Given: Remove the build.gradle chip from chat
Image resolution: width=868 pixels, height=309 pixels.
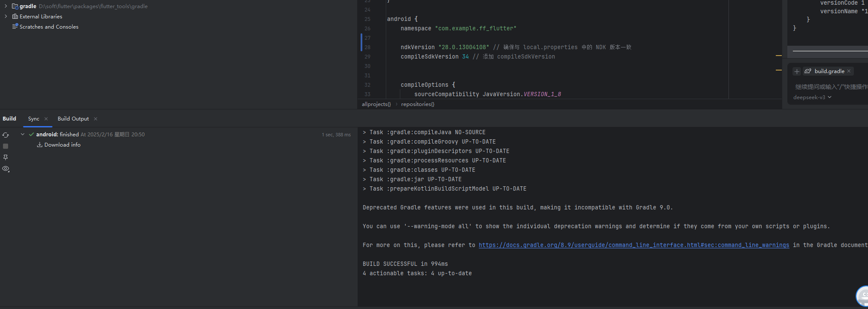Looking at the screenshot, I should [x=849, y=71].
